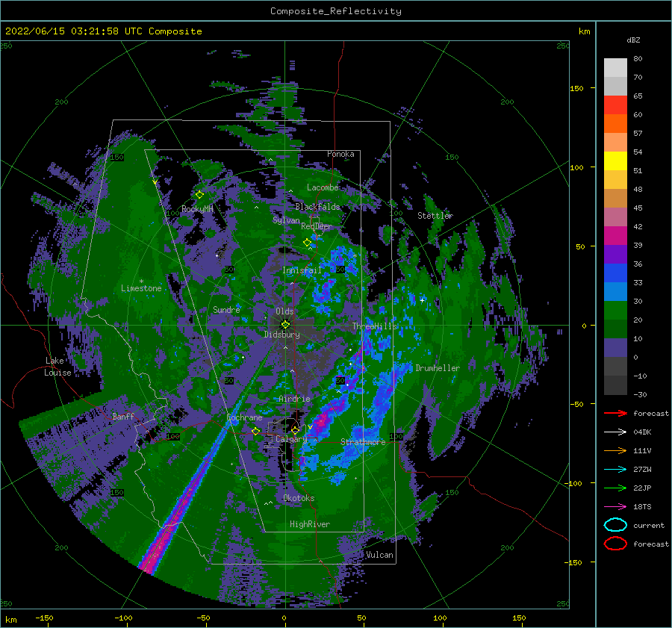Click the Lacombe town label
Screen dimensions: 672x628
323,187
